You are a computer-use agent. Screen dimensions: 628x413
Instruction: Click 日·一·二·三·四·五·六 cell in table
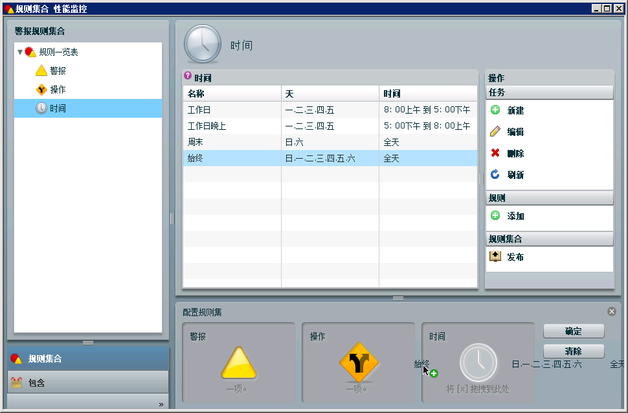[320, 158]
